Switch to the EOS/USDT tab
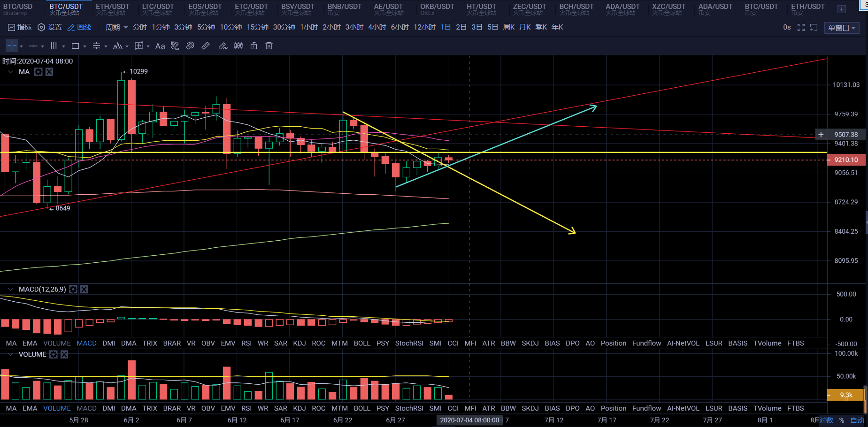 (x=205, y=9)
